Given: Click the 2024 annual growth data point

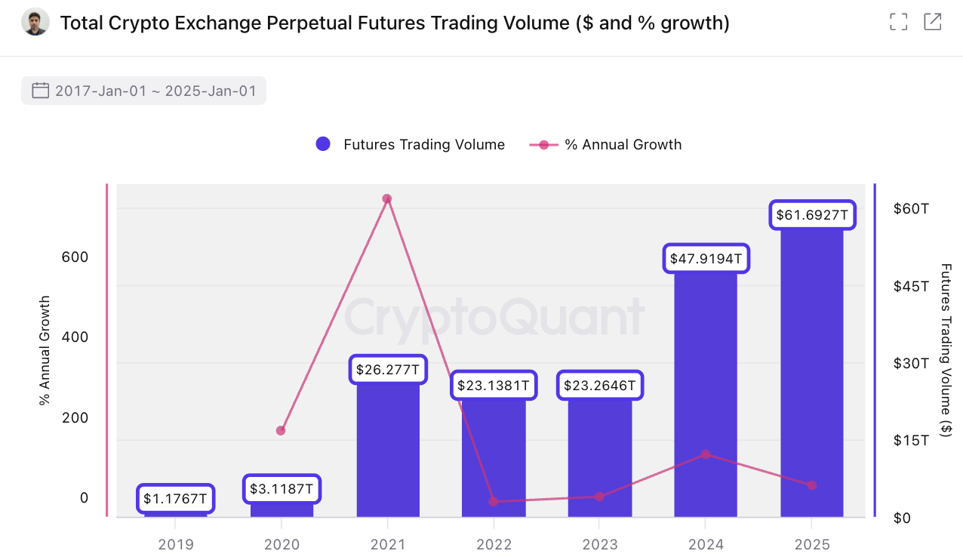Looking at the screenshot, I should [706, 454].
